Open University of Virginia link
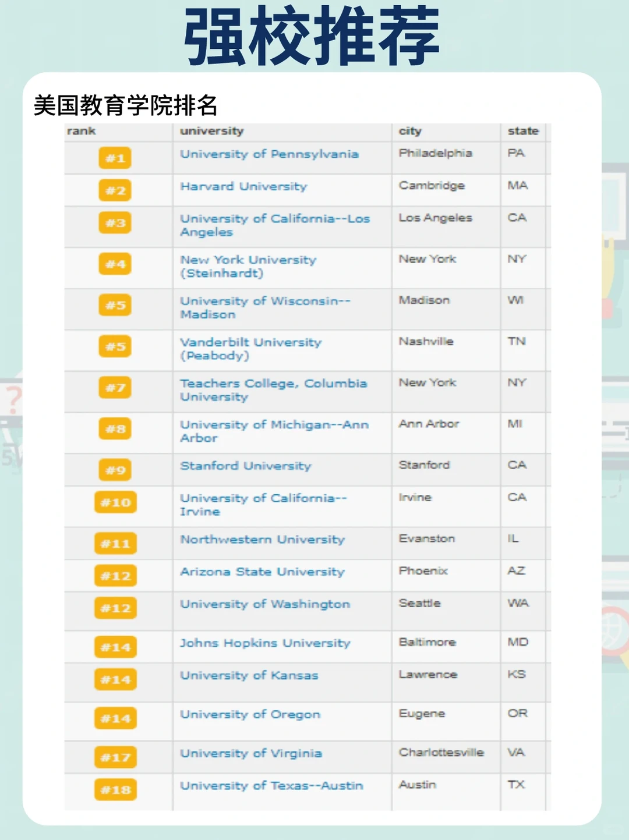Screen dimensions: 629x840 point(251,754)
